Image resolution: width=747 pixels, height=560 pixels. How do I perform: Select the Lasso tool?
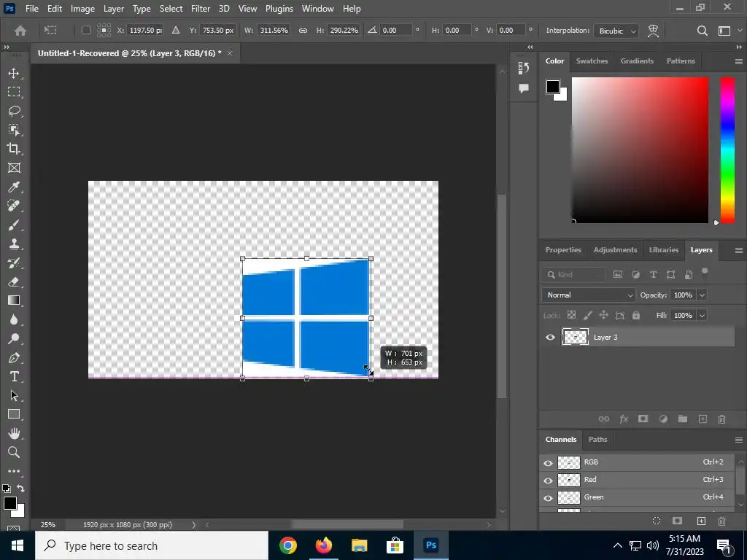pos(14,111)
